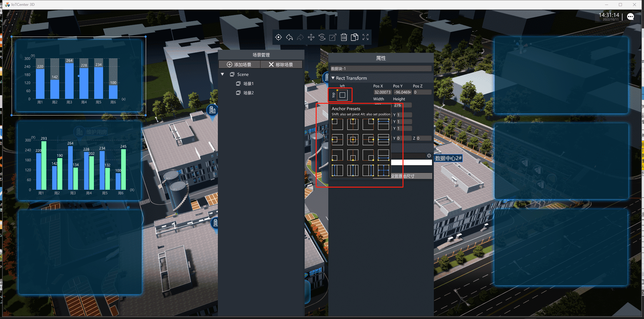Choose the middle-center anchor preset
This screenshot has width=644, height=319.
(x=353, y=139)
